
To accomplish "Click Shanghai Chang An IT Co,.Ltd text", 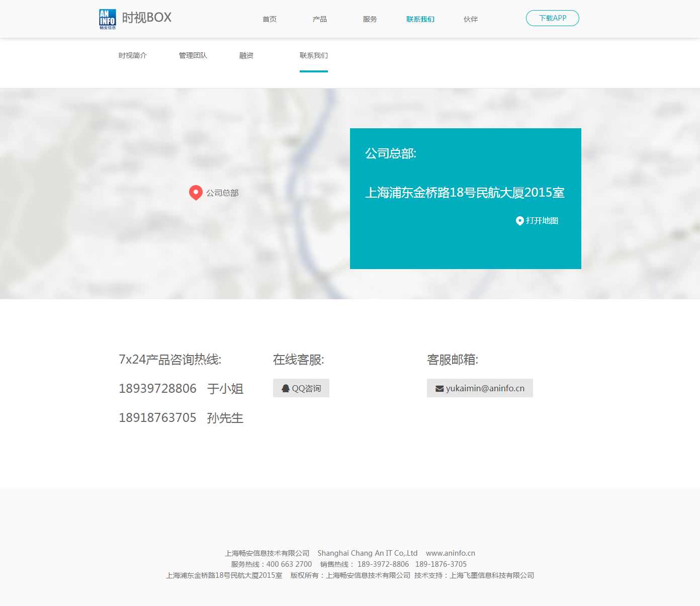I will coord(368,553).
